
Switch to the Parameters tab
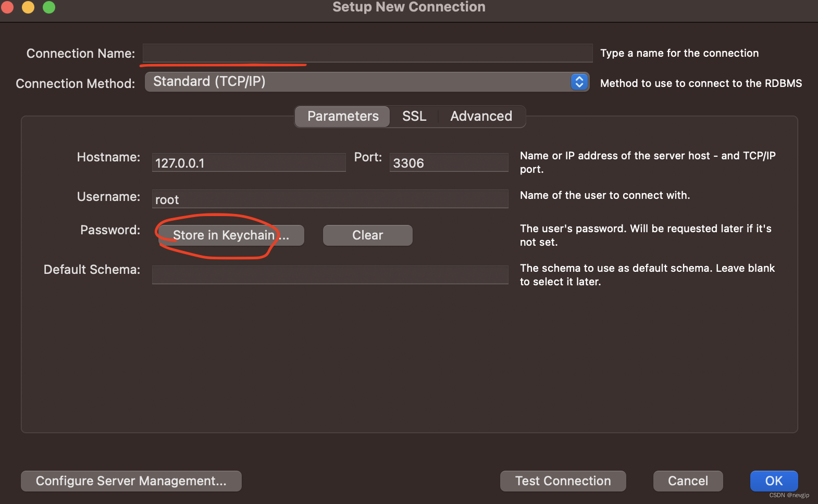(x=343, y=116)
